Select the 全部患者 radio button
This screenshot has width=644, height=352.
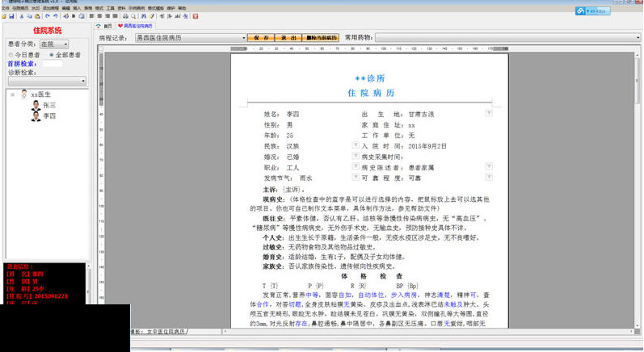[52, 55]
